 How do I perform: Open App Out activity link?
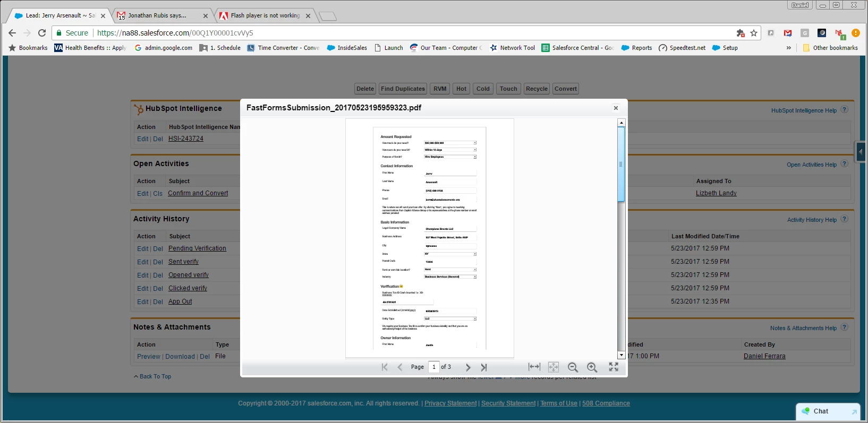tap(180, 301)
